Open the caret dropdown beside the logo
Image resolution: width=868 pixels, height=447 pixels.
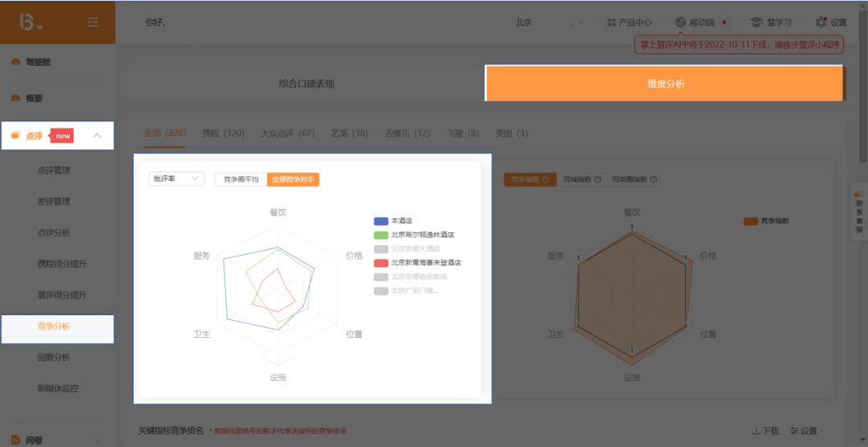40,27
